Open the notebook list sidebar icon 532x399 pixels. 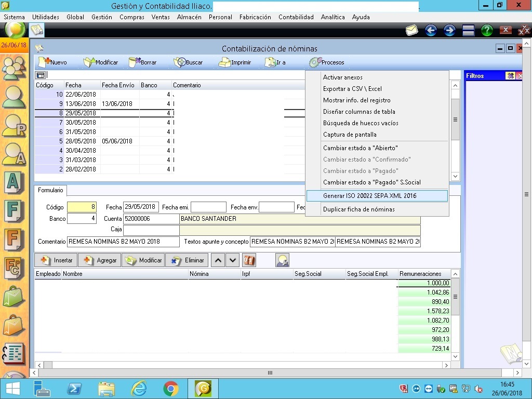[14, 354]
